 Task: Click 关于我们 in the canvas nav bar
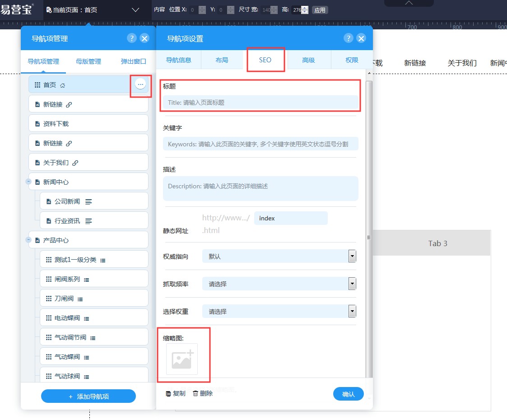(x=462, y=63)
